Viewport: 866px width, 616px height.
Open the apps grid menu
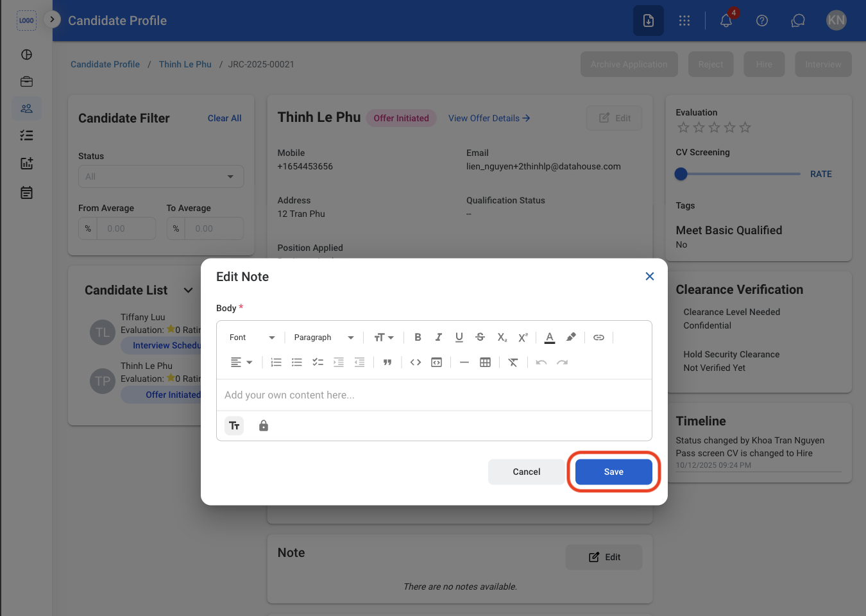[684, 21]
